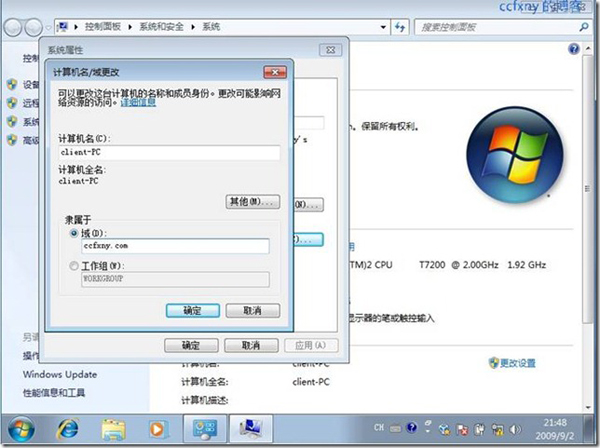
Task: Click the back navigation arrow button
Action: pyautogui.click(x=13, y=27)
